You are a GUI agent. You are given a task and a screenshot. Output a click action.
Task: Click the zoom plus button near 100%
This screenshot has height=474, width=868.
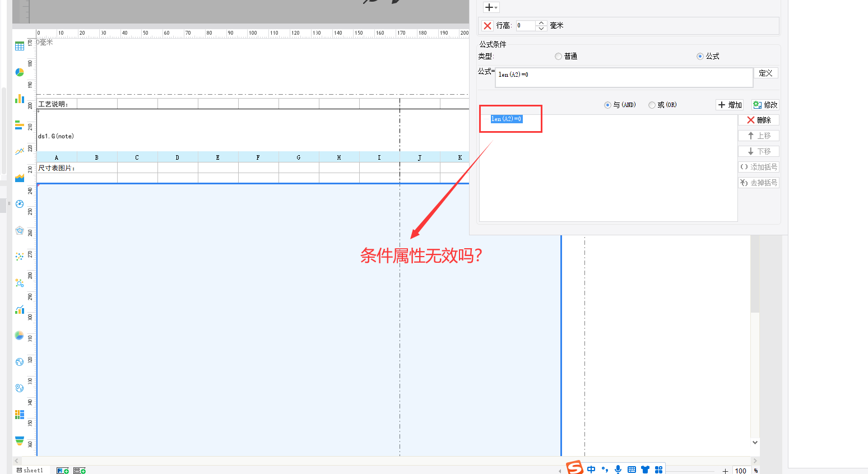tap(725, 471)
